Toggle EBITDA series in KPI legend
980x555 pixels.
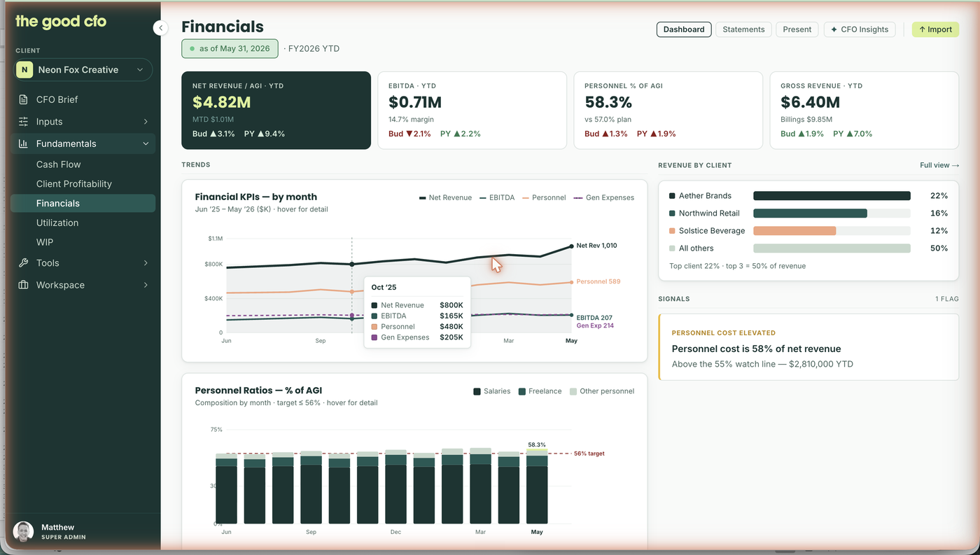coord(497,197)
